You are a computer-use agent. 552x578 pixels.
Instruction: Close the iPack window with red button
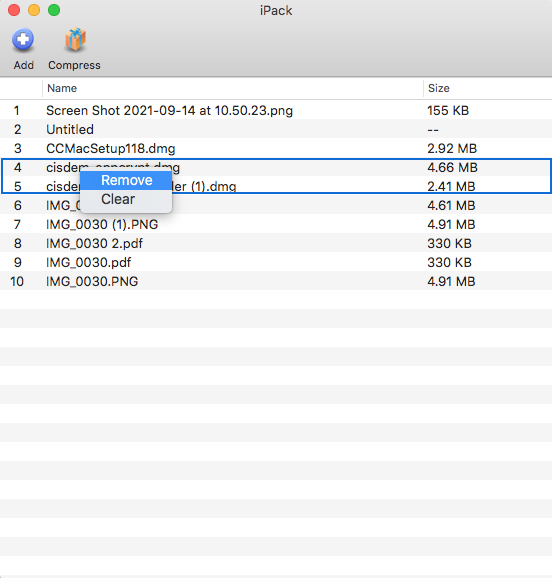coord(14,10)
